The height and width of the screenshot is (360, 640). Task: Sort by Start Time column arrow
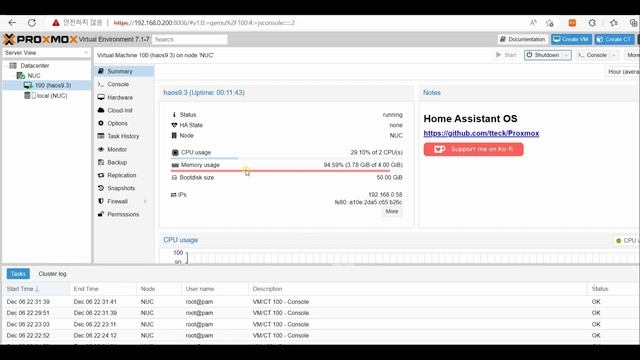pyautogui.click(x=37, y=289)
